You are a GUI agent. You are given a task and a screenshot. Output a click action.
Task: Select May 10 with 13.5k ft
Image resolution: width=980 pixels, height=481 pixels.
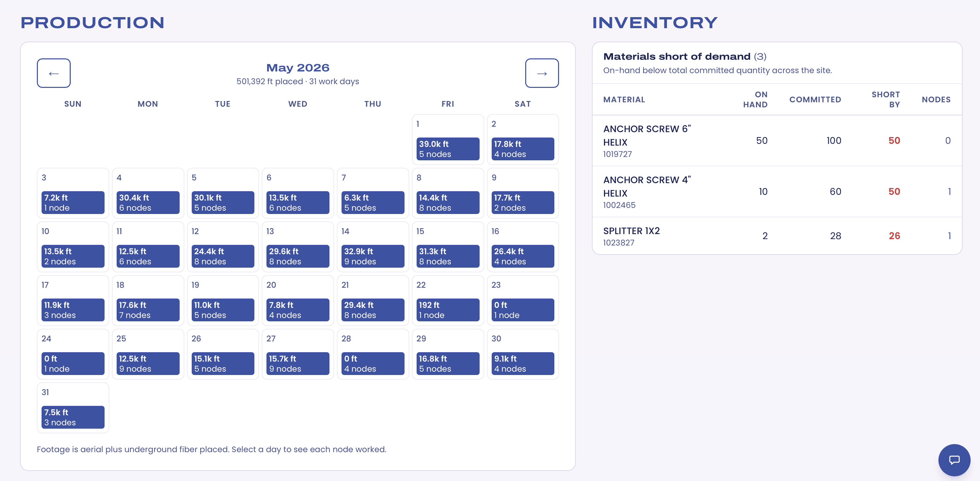point(73,247)
